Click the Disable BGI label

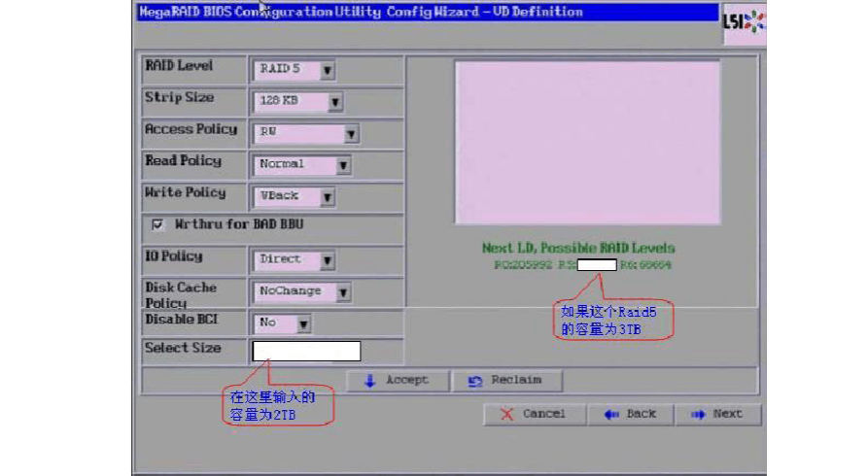click(x=181, y=320)
